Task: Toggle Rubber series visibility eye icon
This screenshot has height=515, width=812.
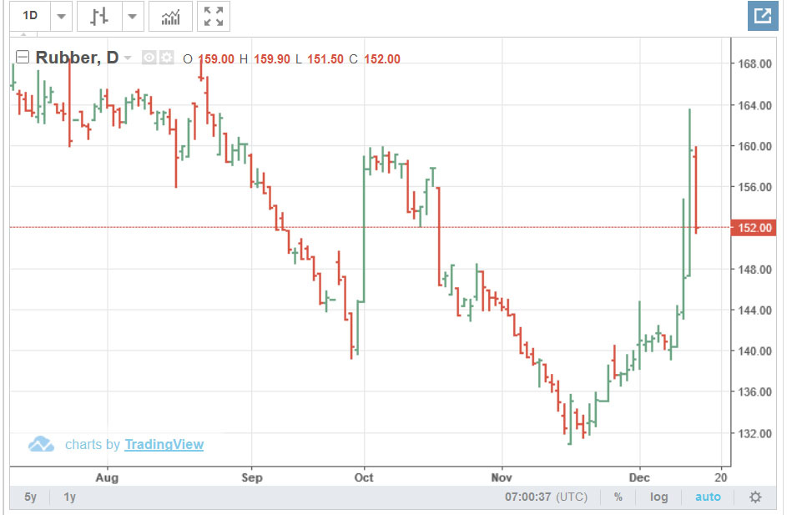Action: [x=149, y=58]
